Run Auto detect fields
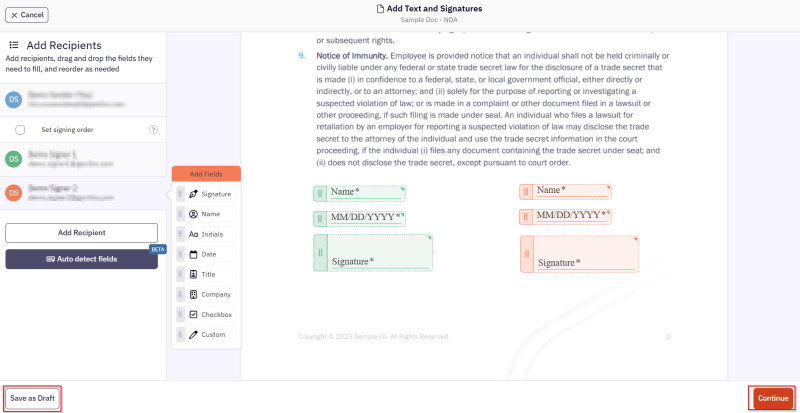800x413 pixels. pos(81,259)
